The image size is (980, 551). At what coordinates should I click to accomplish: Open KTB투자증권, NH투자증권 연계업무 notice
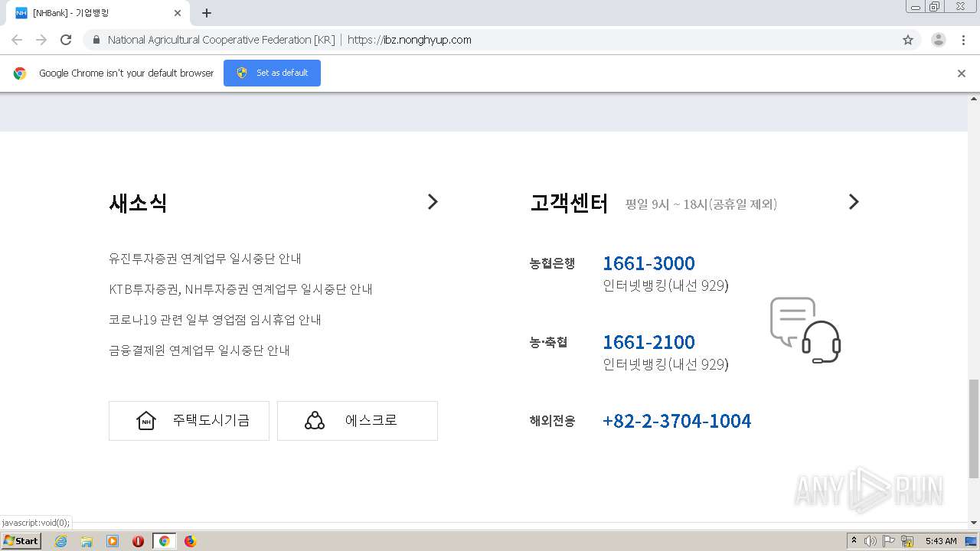click(x=240, y=289)
